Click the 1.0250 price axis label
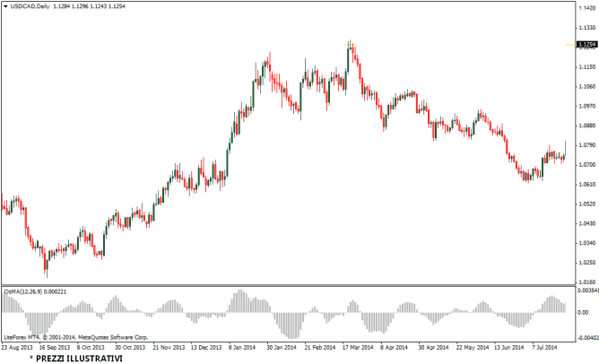Image resolution: width=599 pixels, height=364 pixels. 588,262
